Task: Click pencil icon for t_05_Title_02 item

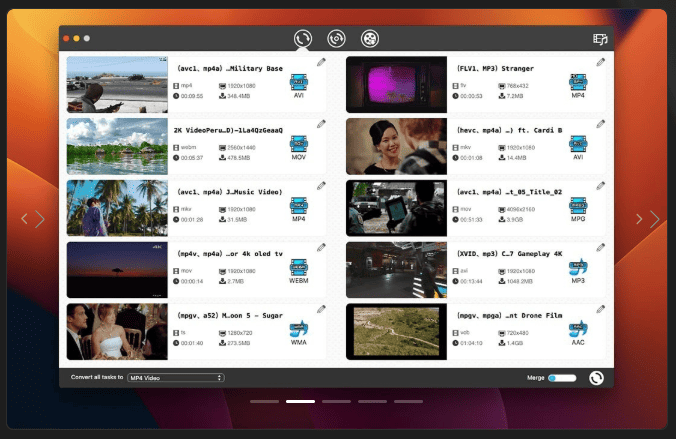Action: tap(601, 186)
